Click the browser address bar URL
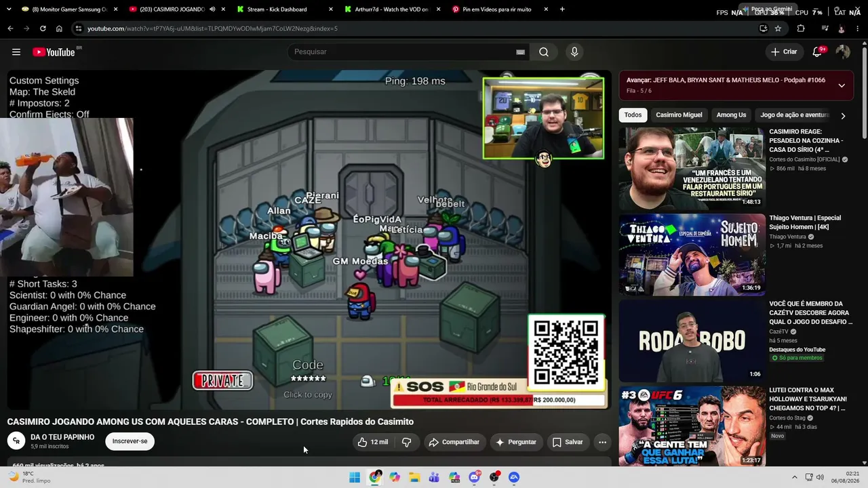 click(x=212, y=28)
